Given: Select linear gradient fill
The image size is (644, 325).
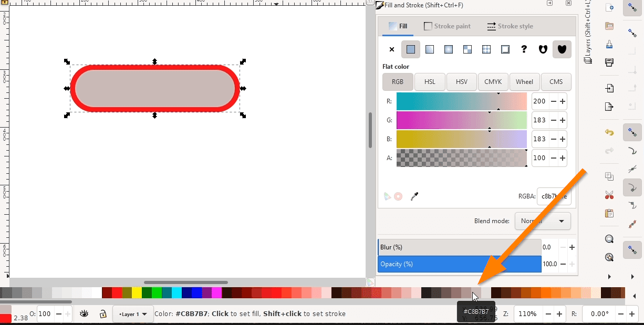Looking at the screenshot, I should pyautogui.click(x=429, y=49).
